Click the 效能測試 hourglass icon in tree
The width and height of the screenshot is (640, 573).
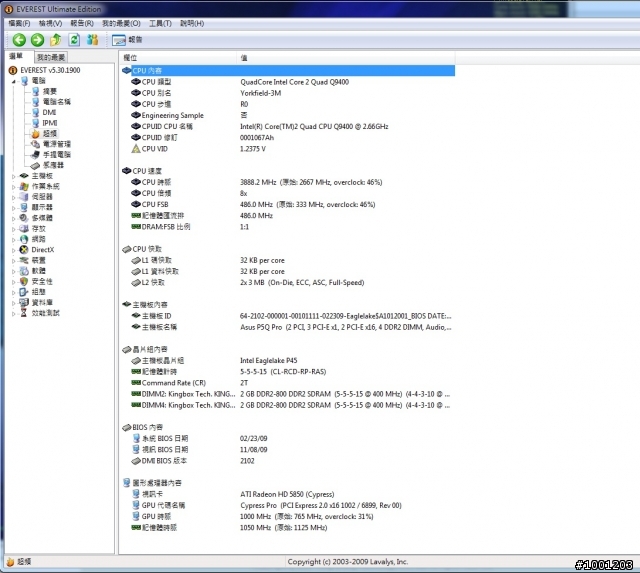point(24,313)
